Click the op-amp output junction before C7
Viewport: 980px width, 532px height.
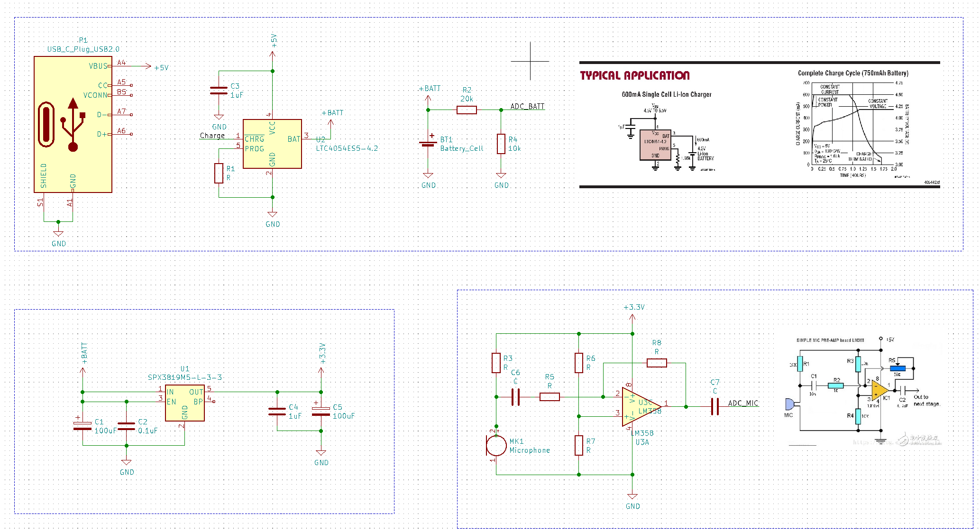coord(686,407)
